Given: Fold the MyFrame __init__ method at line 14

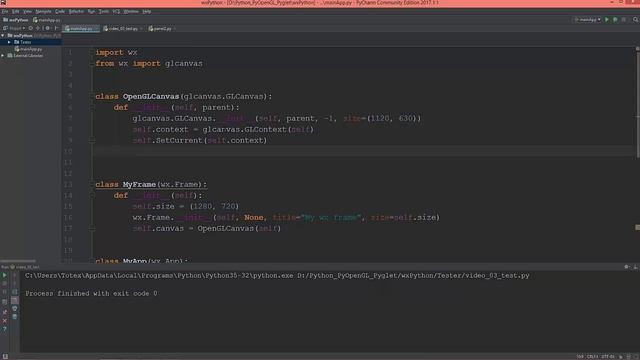Looking at the screenshot, I should [x=92, y=196].
